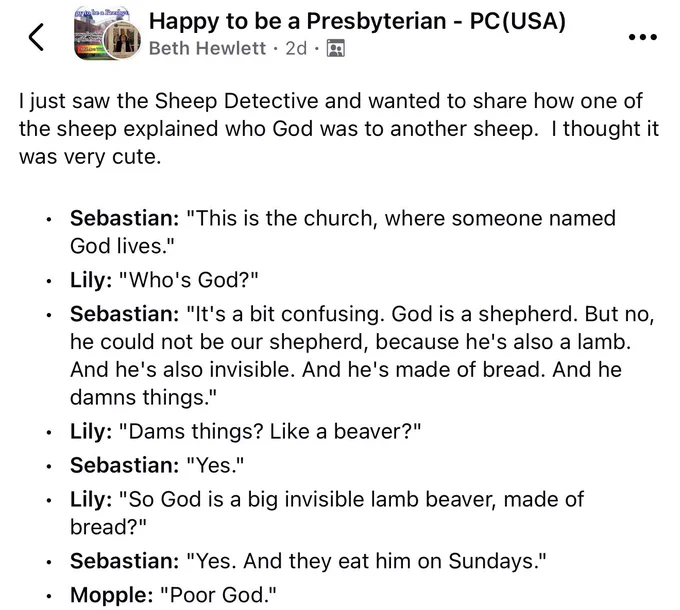Click Sebastian's 'eat him on Sundays' line
The width and height of the screenshot is (680, 610).
click(308, 561)
